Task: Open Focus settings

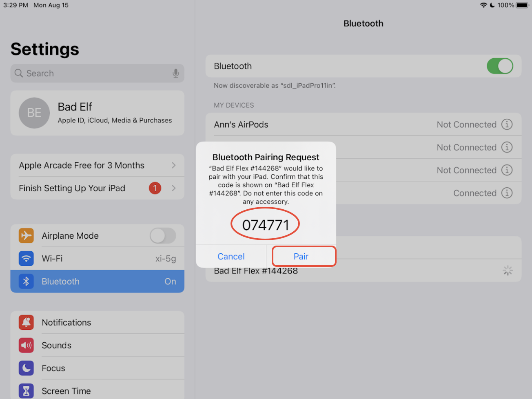Action: pos(97,368)
